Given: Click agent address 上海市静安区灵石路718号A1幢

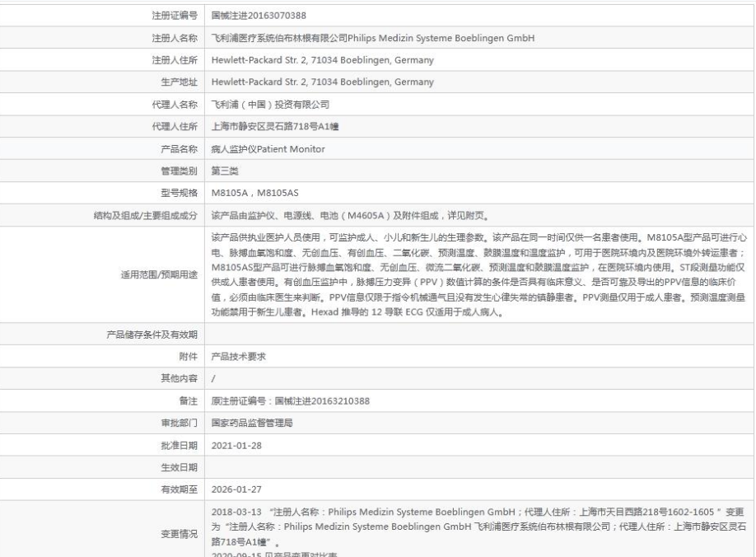Looking at the screenshot, I should tap(275, 126).
